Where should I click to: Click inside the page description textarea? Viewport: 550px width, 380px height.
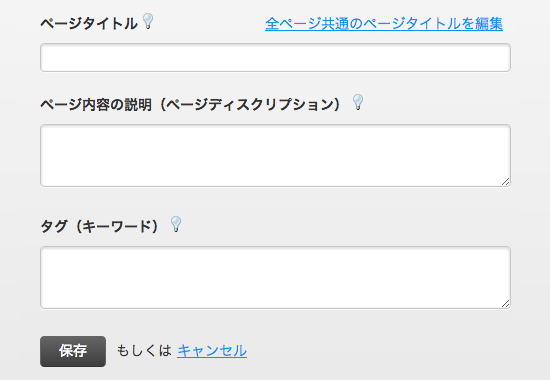click(275, 155)
